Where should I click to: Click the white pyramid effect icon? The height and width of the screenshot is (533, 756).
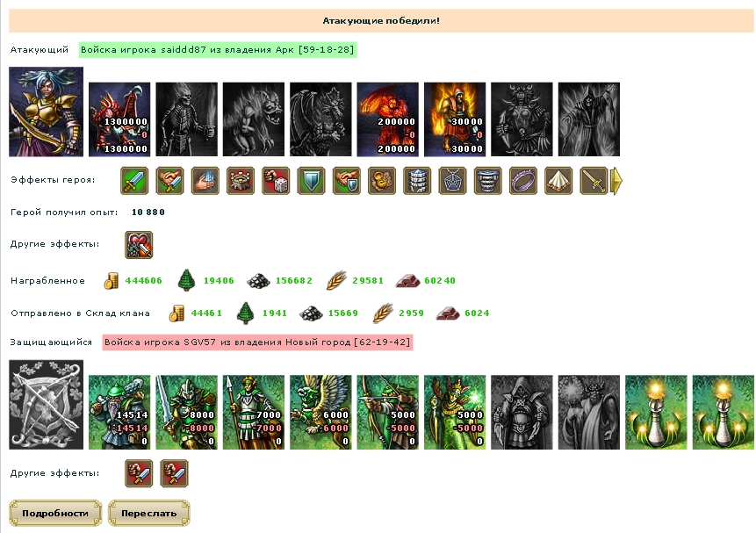[558, 181]
